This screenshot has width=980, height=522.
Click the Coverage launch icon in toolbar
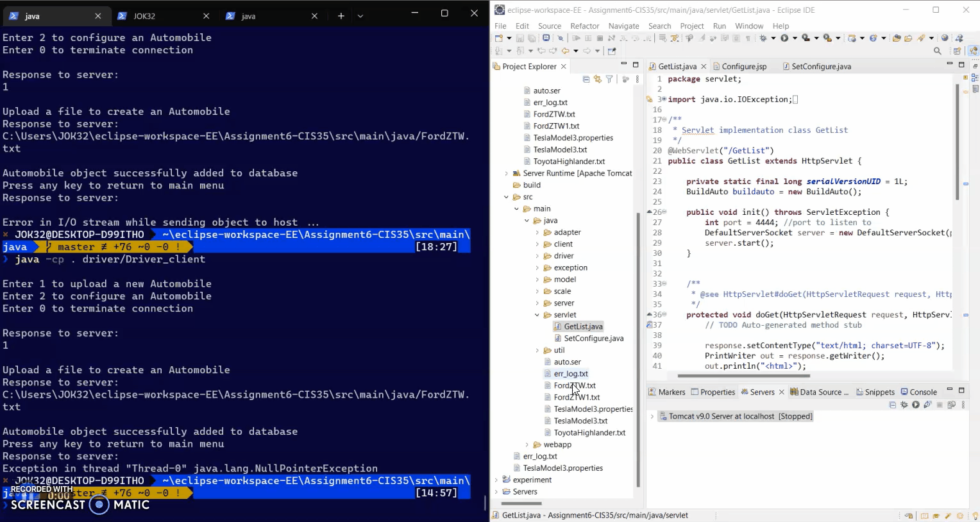806,38
